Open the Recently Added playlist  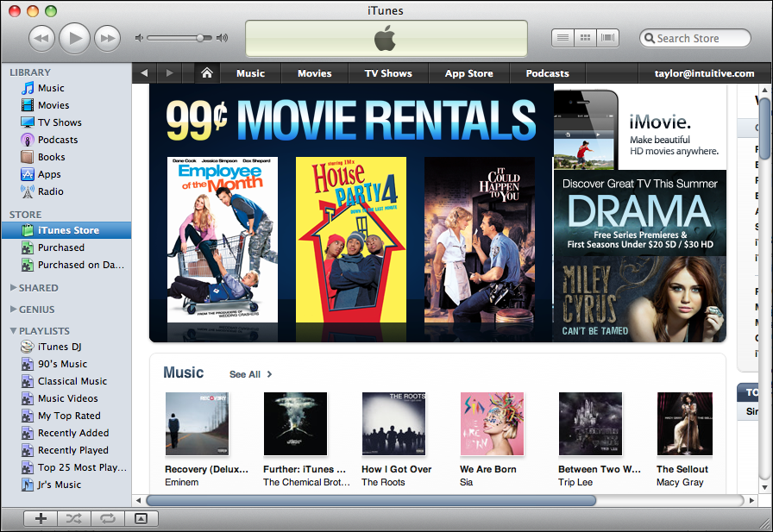(x=66, y=433)
